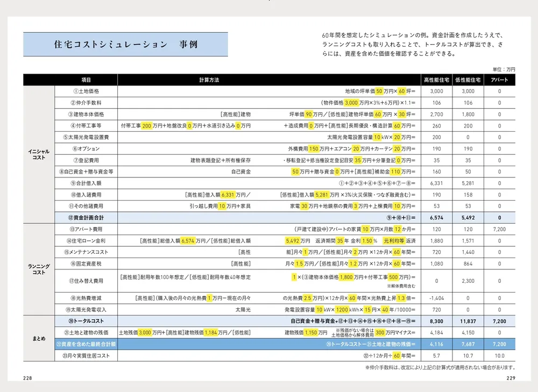Click value 5,281 in 低性能住宅 column

pos(468,183)
